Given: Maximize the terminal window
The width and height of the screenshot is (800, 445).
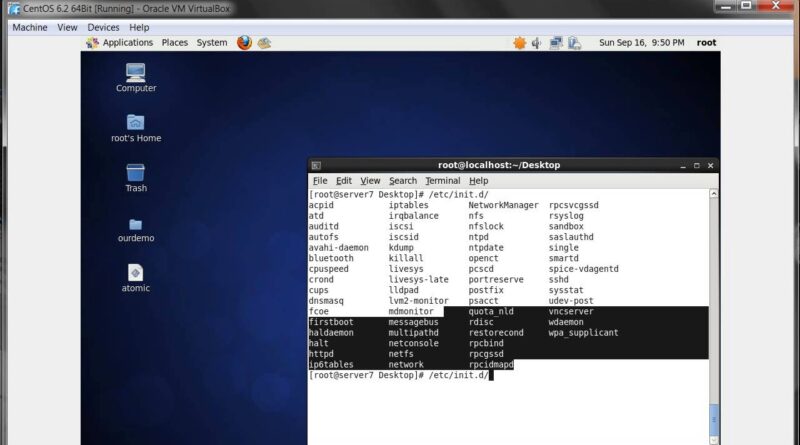Looking at the screenshot, I should tap(696, 166).
